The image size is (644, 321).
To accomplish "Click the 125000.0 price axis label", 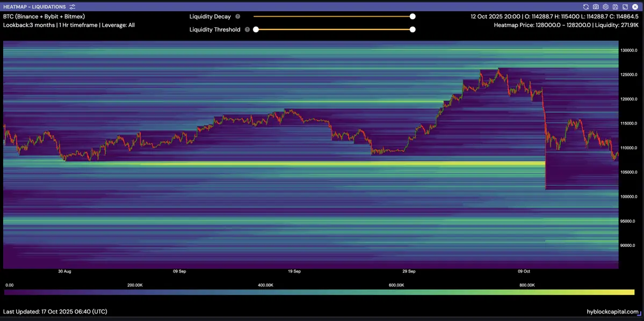I will [628, 75].
